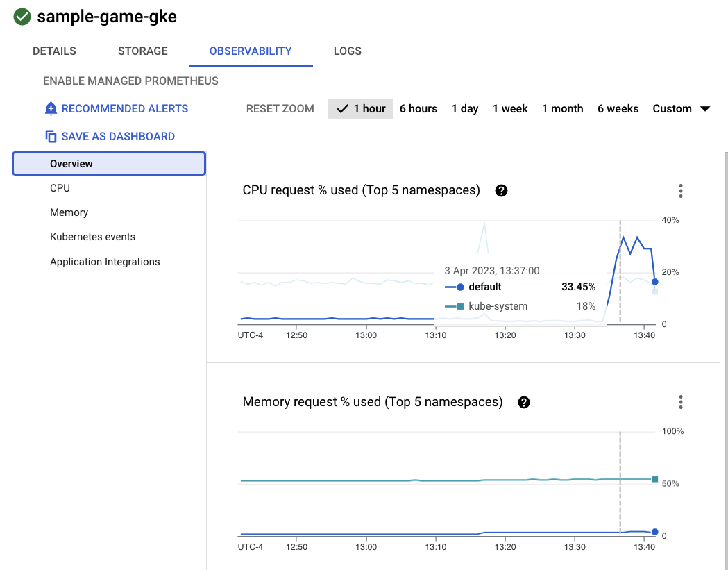Switch to the Logs tab
The height and width of the screenshot is (570, 728).
pyautogui.click(x=347, y=51)
